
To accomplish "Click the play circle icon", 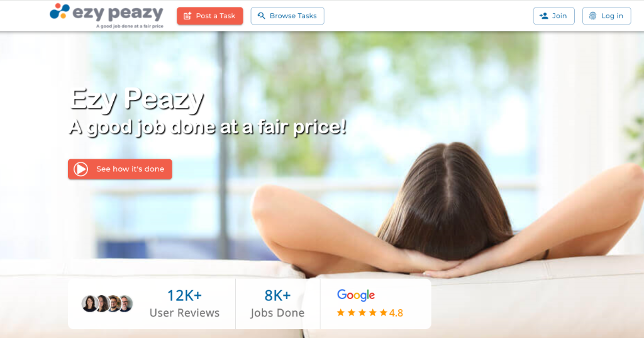I will point(81,169).
